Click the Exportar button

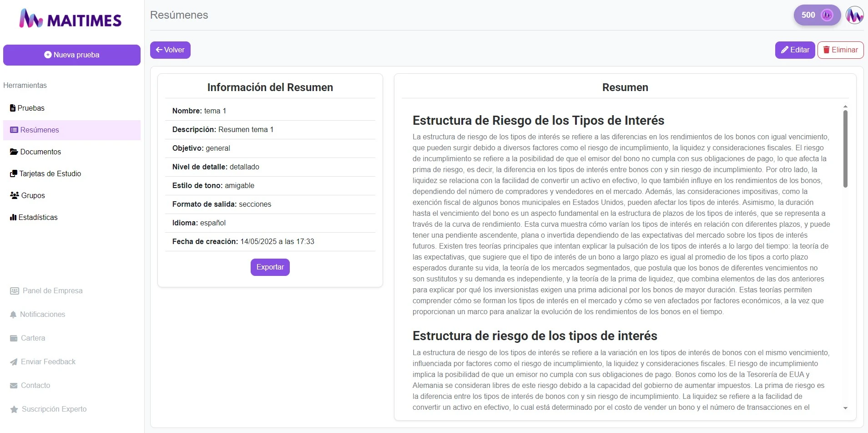(x=270, y=267)
